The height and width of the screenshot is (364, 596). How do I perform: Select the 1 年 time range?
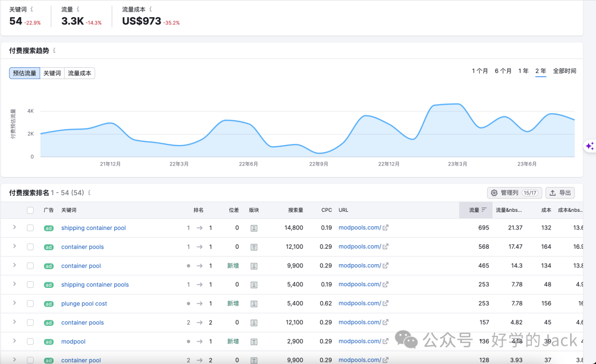pyautogui.click(x=523, y=71)
